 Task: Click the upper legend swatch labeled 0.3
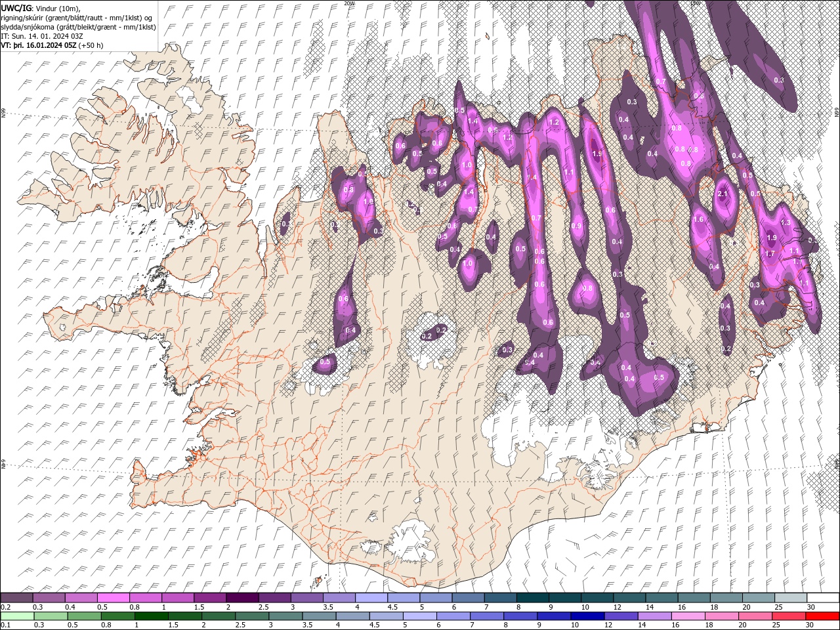click(49, 598)
